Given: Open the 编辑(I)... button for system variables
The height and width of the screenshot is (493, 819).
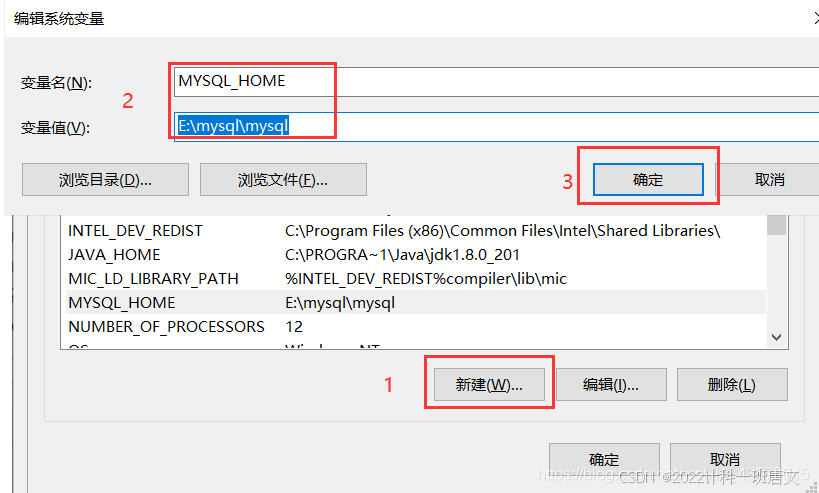Looking at the screenshot, I should [x=611, y=385].
